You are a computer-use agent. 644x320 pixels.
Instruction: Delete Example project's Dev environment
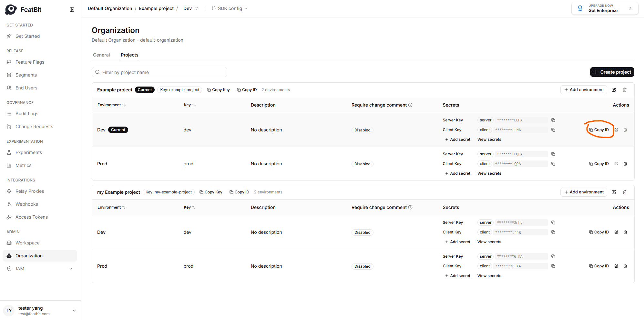[625, 130]
